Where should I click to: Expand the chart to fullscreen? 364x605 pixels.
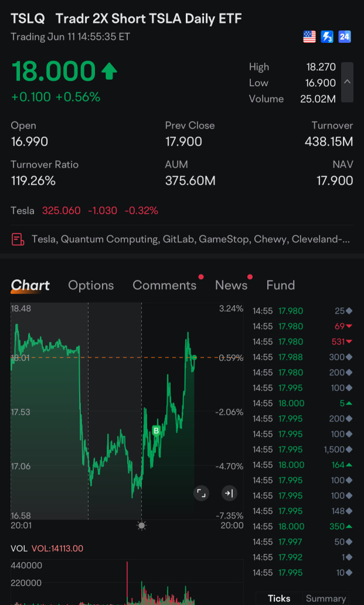201,493
